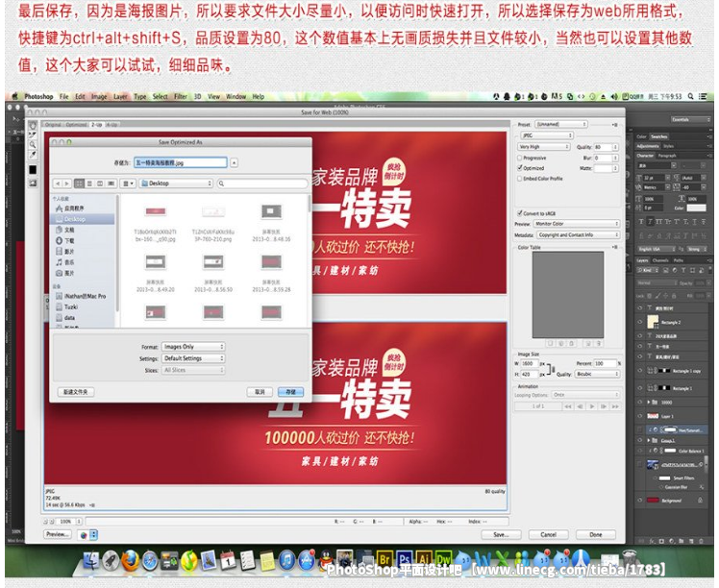This screenshot has width=719, height=588.
Task: Select Desktop in the save dialog sidebar
Action: (x=83, y=219)
